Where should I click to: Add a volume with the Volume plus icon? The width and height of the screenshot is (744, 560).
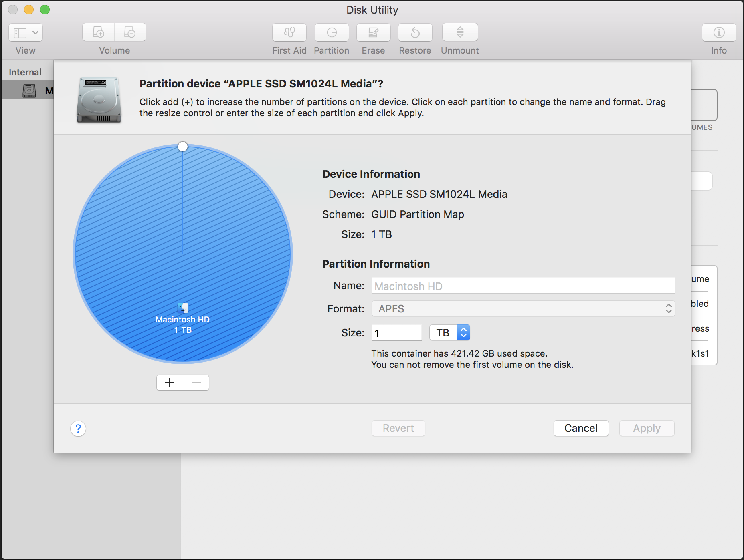tap(98, 32)
